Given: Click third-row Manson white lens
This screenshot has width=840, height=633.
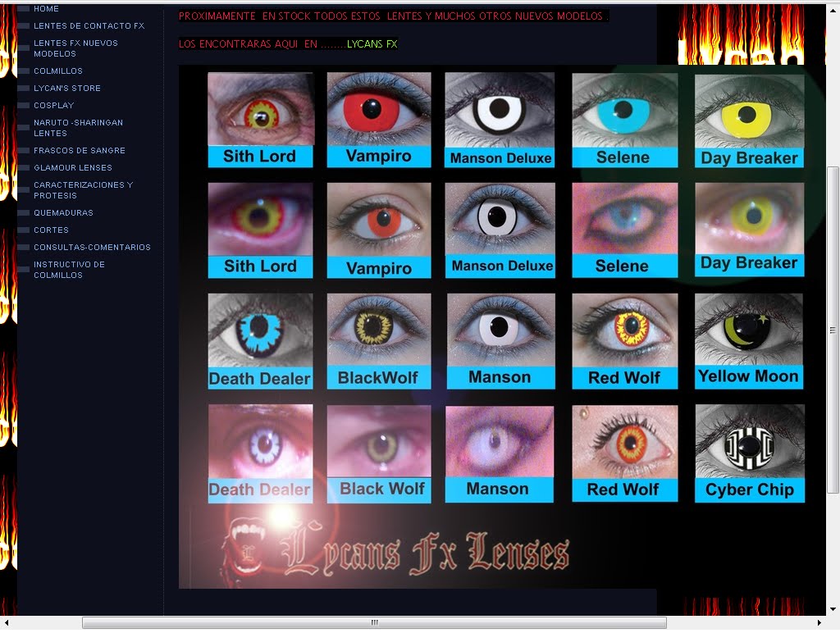Looking at the screenshot, I should tap(500, 330).
